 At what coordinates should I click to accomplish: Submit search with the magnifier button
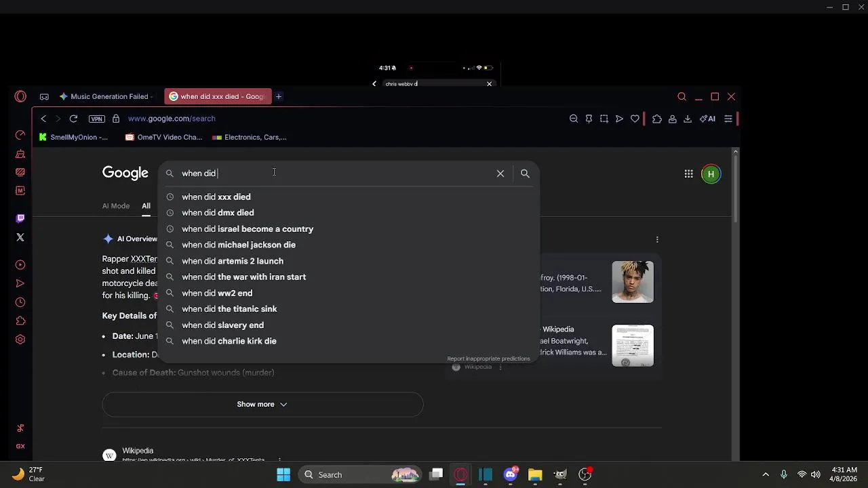(x=525, y=174)
